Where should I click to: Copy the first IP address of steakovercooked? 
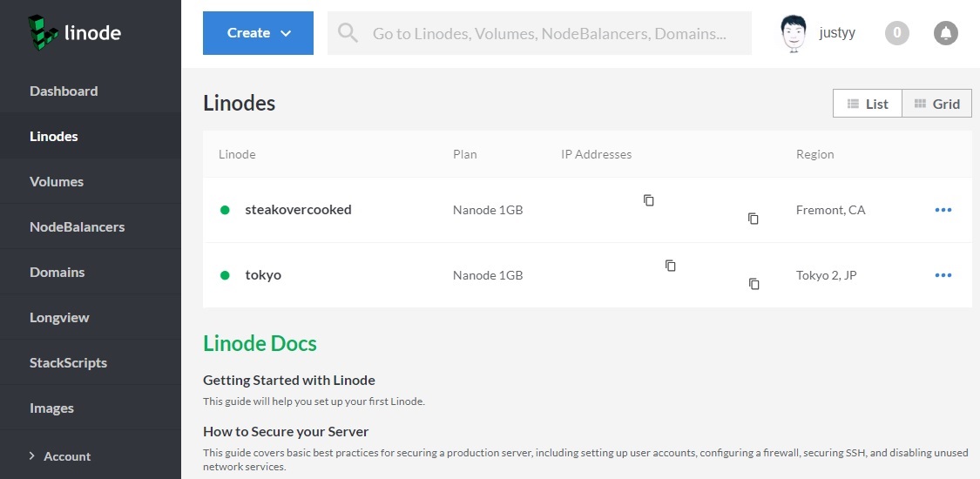coord(649,200)
